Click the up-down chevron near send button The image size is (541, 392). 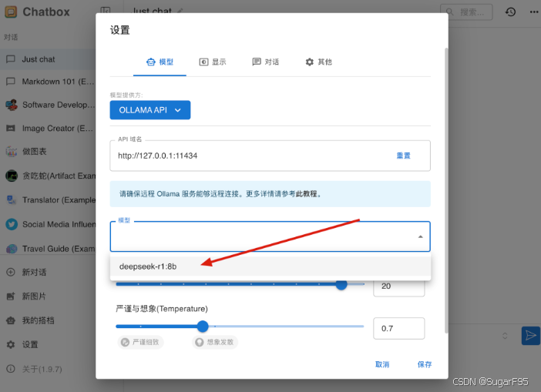click(x=505, y=336)
